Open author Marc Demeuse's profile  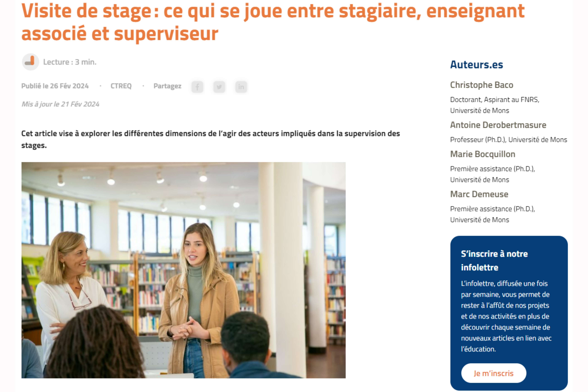point(479,194)
